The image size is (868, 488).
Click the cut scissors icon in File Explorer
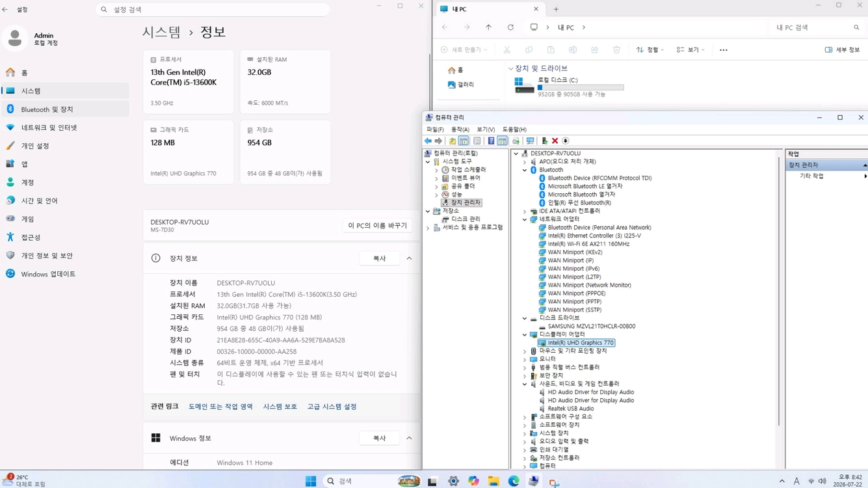[x=506, y=49]
